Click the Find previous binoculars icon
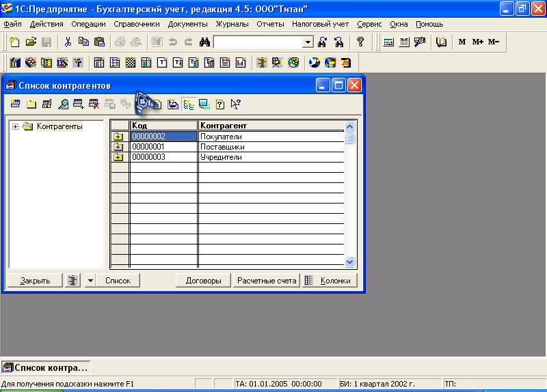 338,42
